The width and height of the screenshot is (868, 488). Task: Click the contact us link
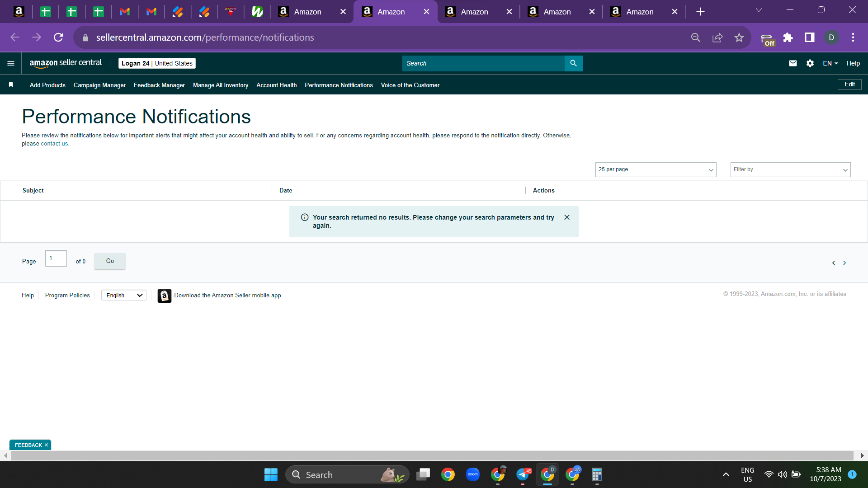54,144
